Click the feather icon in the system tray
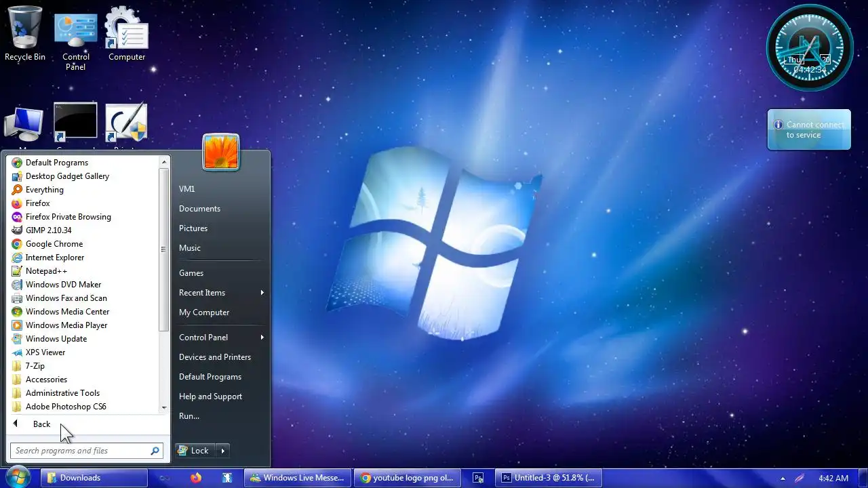Screen dimensions: 868x488 pos(800,479)
